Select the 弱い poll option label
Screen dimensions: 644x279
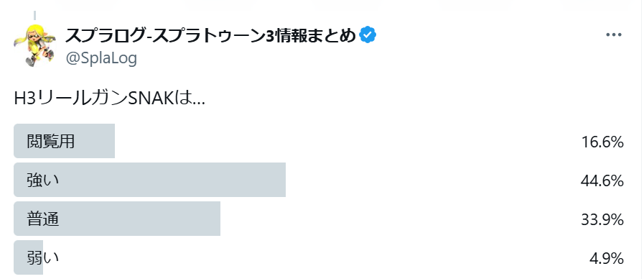pyautogui.click(x=42, y=258)
